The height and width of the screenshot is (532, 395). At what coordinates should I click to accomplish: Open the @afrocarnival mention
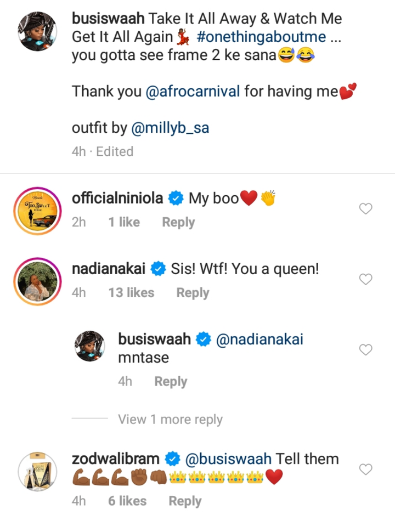[x=193, y=92]
